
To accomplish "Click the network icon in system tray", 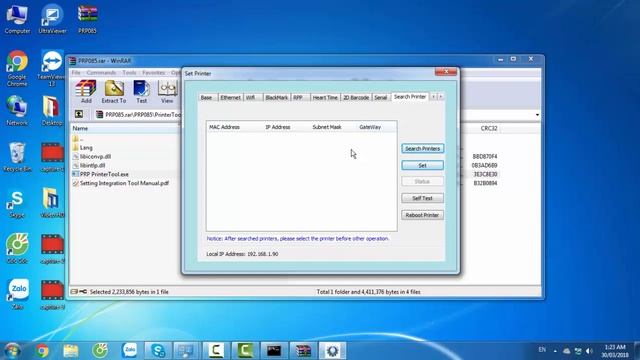I will 578,351.
